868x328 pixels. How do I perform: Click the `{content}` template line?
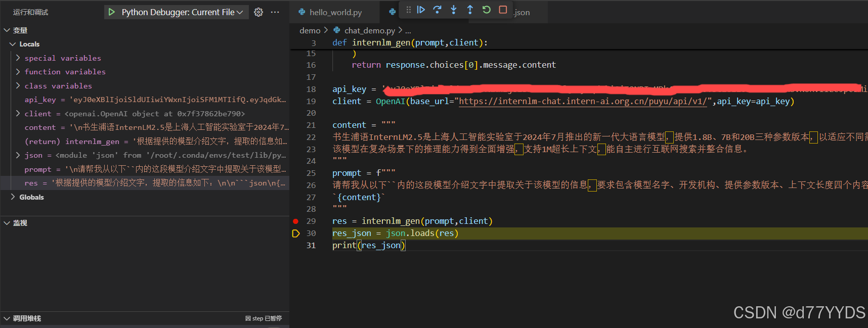click(x=359, y=197)
